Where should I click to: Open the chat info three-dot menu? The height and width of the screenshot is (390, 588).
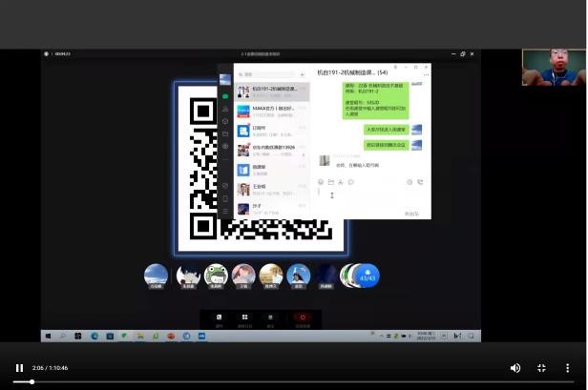tap(426, 75)
